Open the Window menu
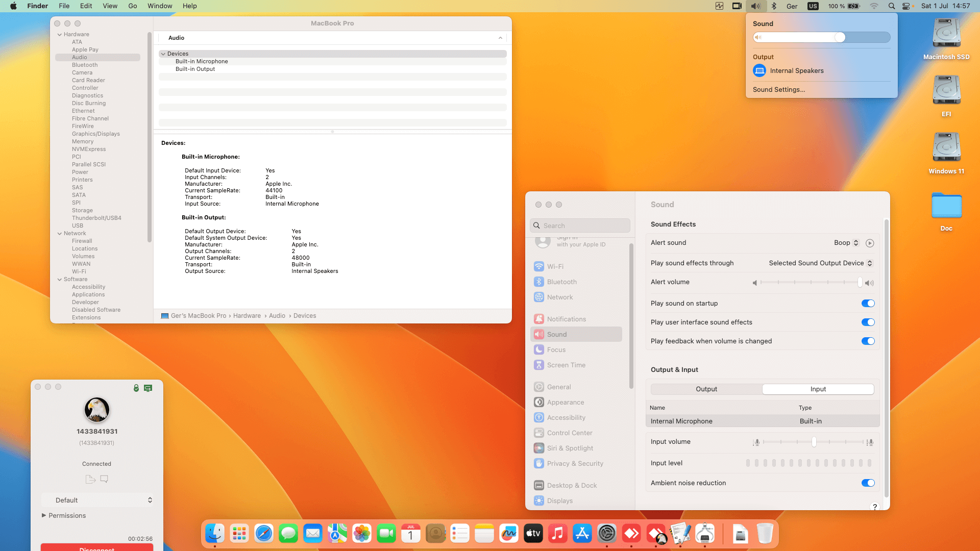 tap(160, 6)
